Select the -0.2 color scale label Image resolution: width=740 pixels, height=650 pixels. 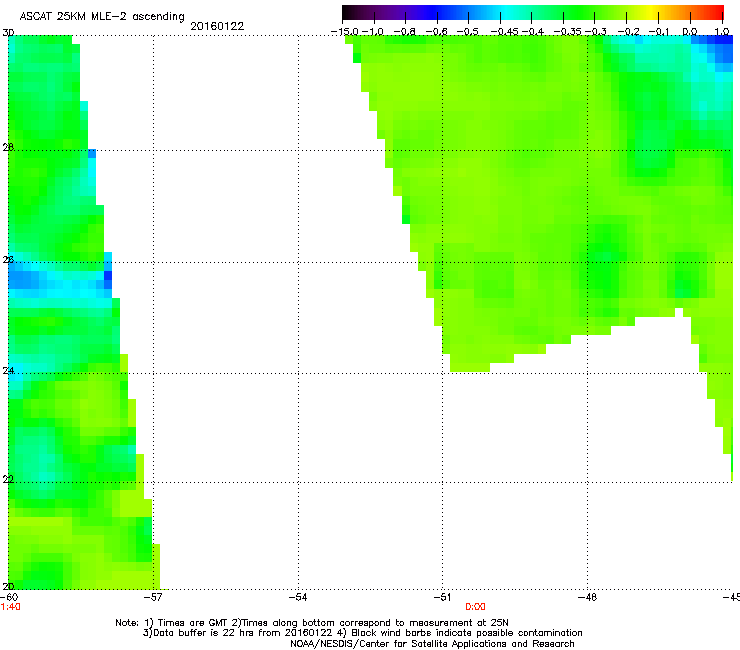629,32
